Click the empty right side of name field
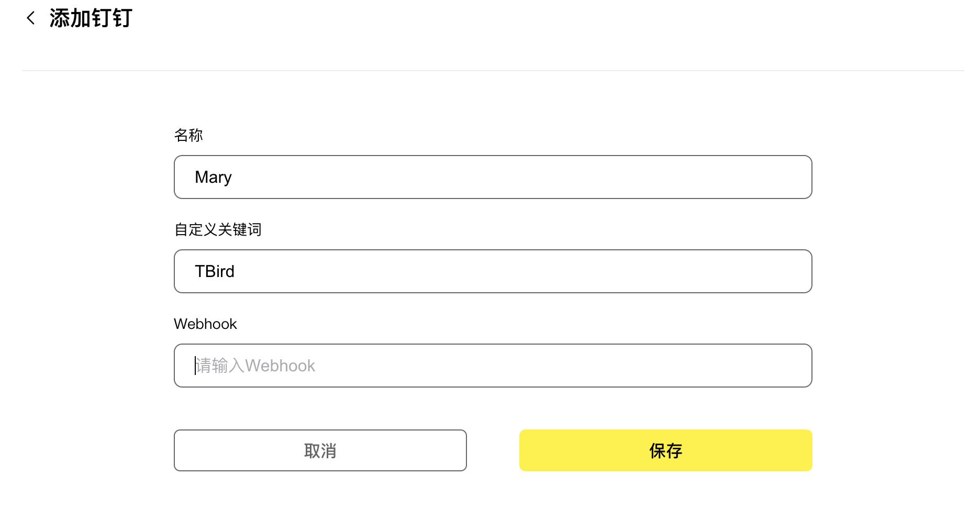The width and height of the screenshot is (980, 530). point(681,177)
